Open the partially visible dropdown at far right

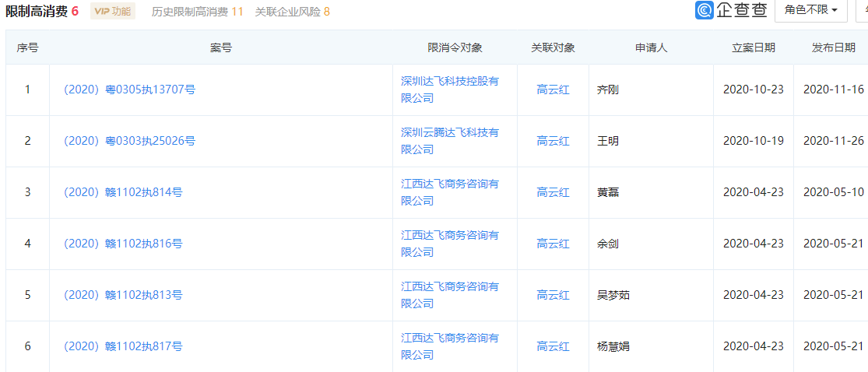[x=863, y=10]
